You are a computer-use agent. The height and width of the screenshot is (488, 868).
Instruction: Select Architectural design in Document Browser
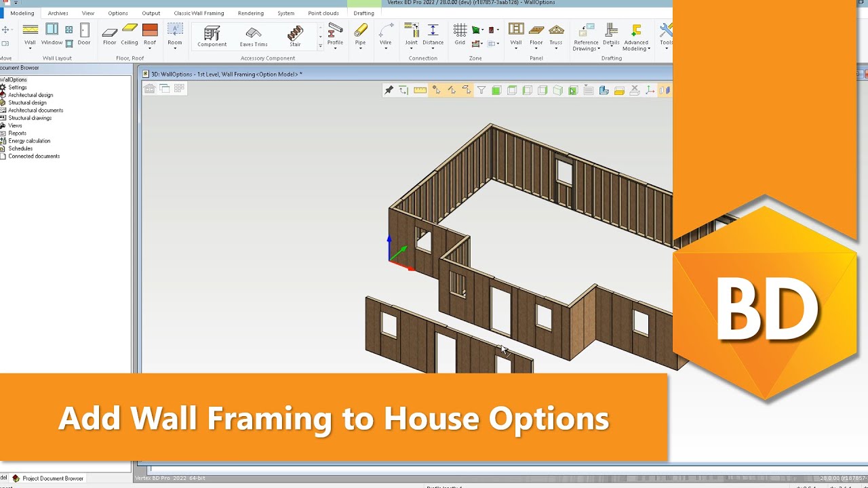click(x=31, y=95)
